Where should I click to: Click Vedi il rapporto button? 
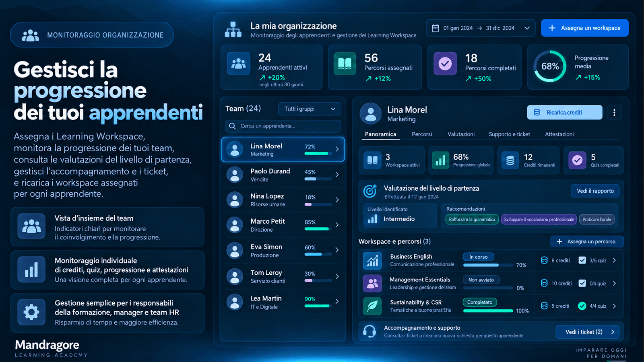point(595,191)
